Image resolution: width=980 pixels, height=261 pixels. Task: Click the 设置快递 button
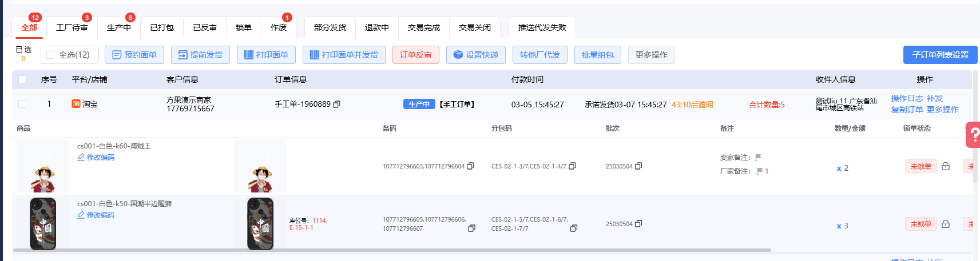coord(476,55)
